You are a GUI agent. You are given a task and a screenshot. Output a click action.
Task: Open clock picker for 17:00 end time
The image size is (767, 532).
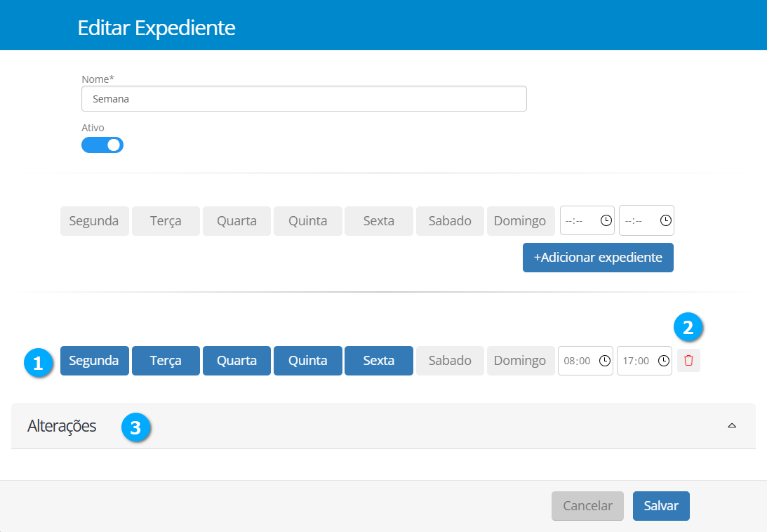point(663,361)
